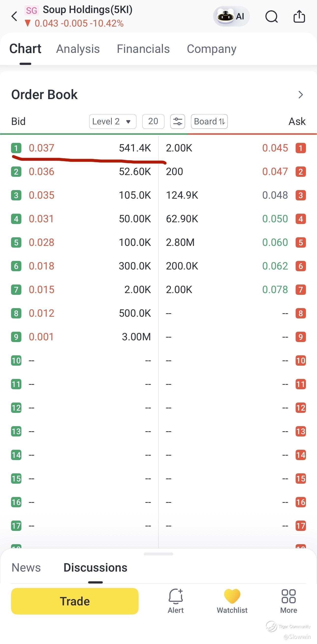The height and width of the screenshot is (644, 317).
Task: Select bid level 1 at 0.037
Action: click(x=81, y=148)
